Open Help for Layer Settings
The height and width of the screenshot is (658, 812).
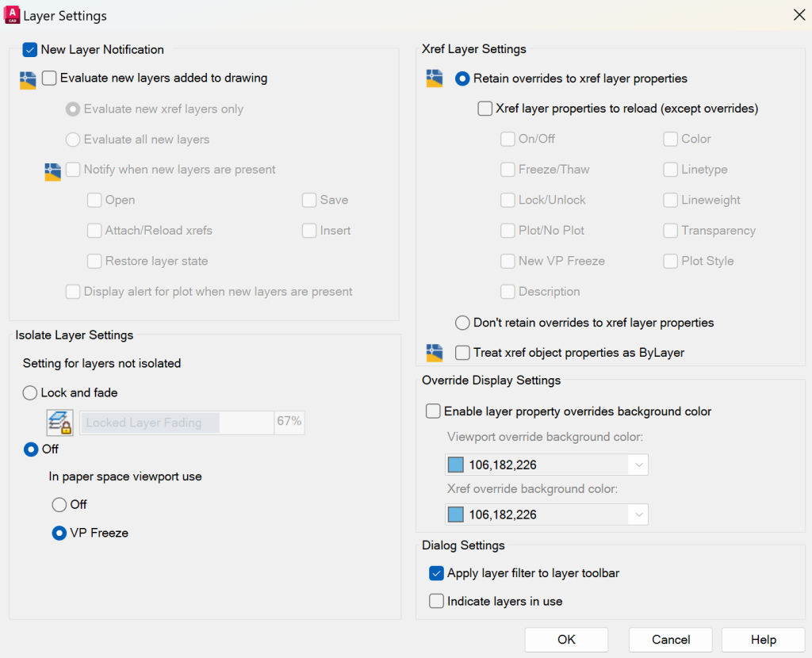point(763,640)
